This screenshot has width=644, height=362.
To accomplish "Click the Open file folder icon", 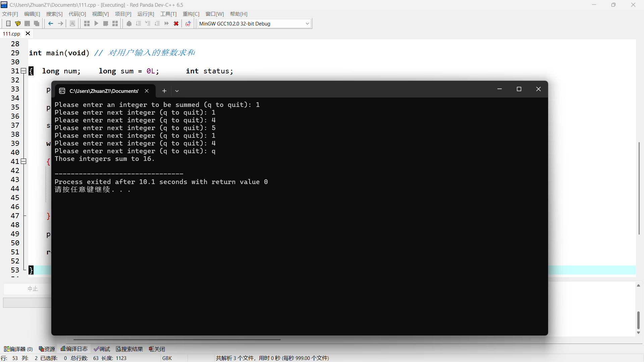I will [x=18, y=23].
